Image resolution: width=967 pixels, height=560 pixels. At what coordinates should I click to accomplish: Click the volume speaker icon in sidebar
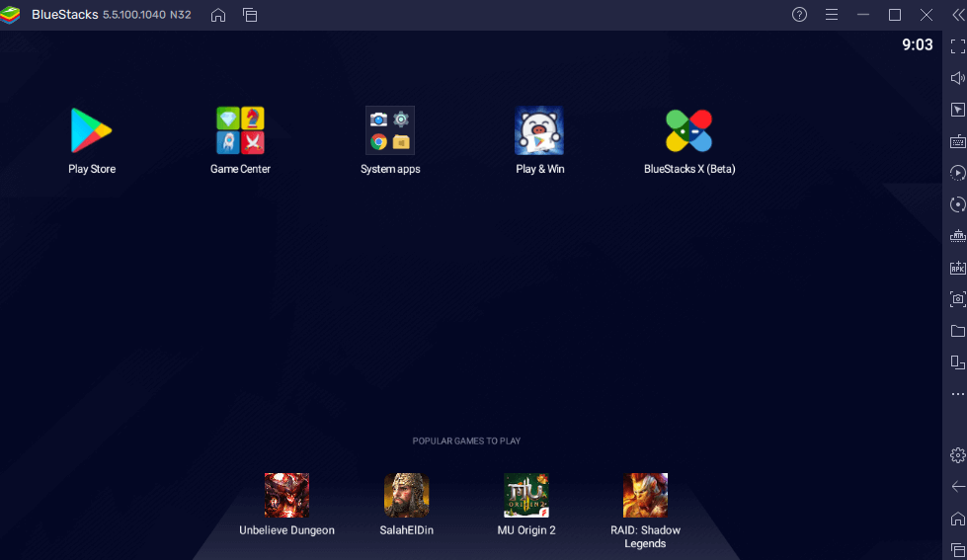click(x=958, y=78)
